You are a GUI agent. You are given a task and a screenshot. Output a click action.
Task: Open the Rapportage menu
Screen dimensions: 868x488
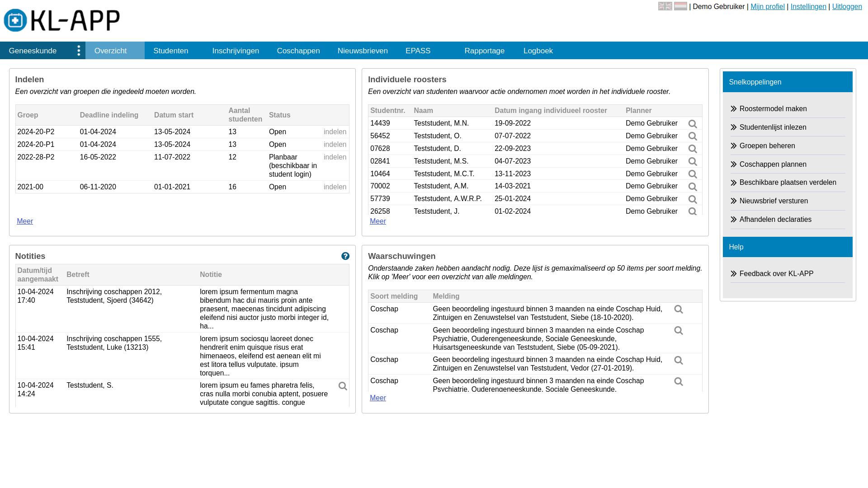click(485, 51)
